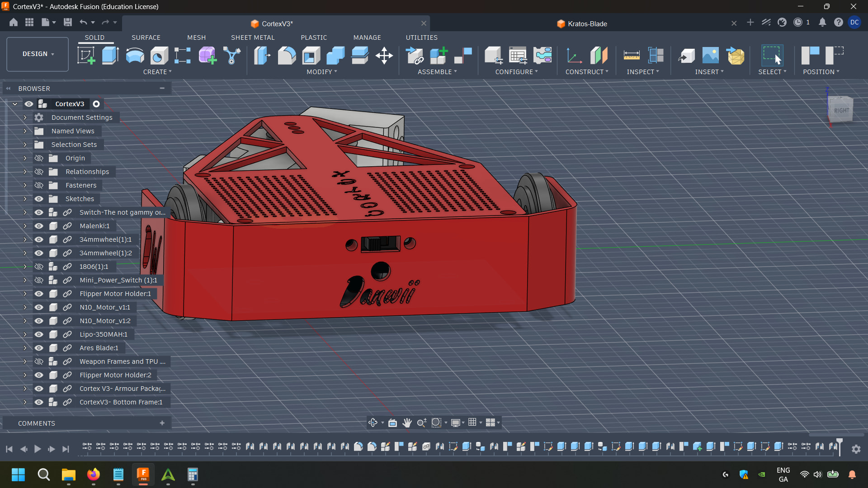
Task: Click the Shell tool icon
Action: (x=311, y=56)
